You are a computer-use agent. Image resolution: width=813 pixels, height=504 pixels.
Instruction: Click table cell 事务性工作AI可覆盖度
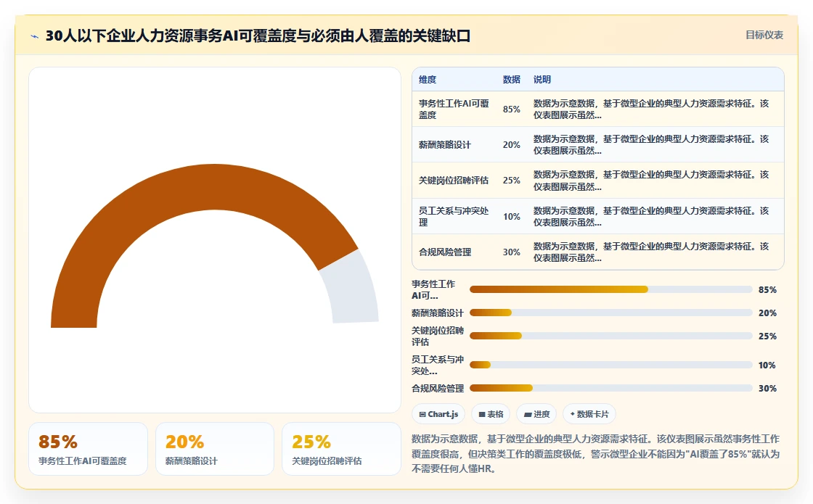click(x=454, y=110)
